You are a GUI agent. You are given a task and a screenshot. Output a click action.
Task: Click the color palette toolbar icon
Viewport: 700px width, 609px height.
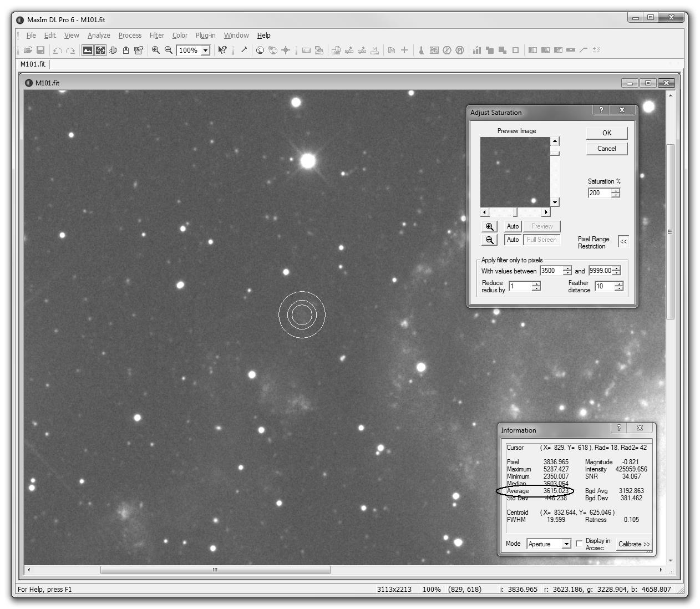point(260,50)
